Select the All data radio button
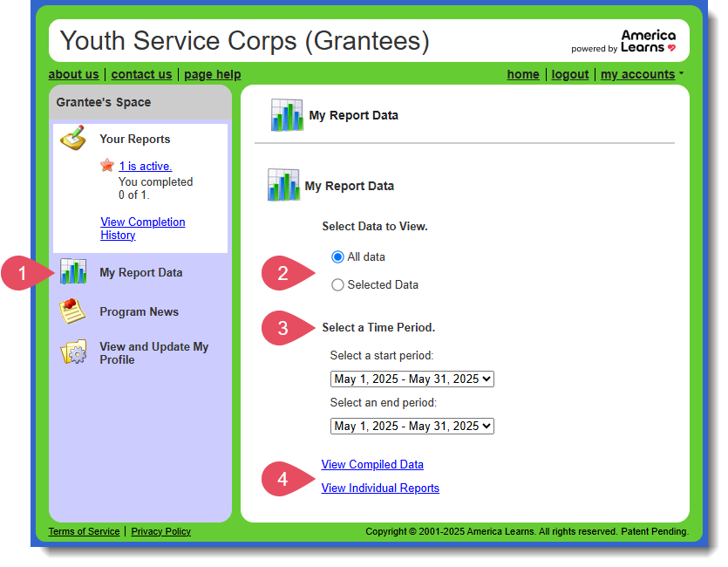The height and width of the screenshot is (567, 728). (x=337, y=256)
